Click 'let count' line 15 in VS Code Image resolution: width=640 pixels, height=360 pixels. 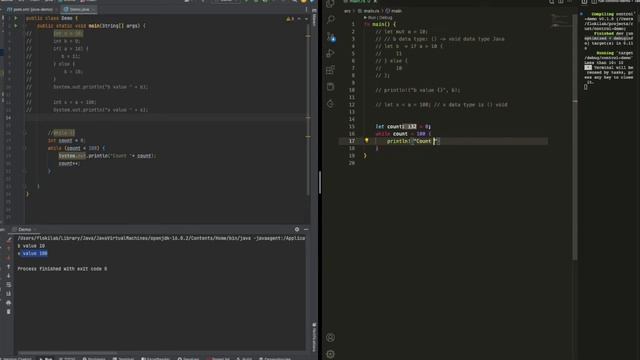tap(403, 127)
